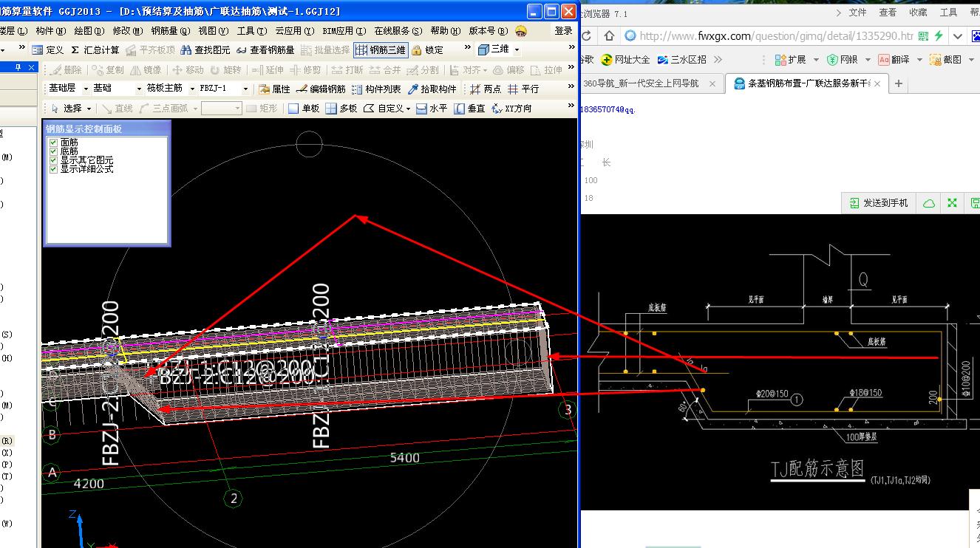Viewport: 980px width, 548px height.
Task: Toggle 显示其它图元 checkbox
Action: click(52, 160)
